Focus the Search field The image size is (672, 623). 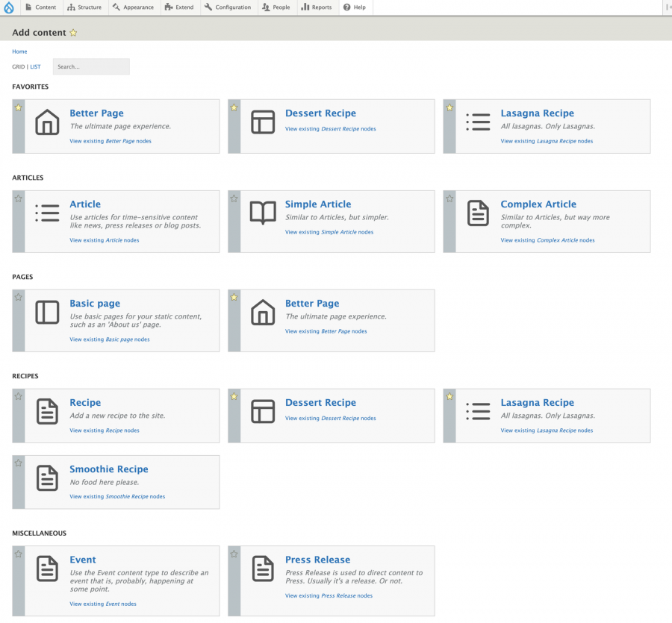click(x=91, y=66)
